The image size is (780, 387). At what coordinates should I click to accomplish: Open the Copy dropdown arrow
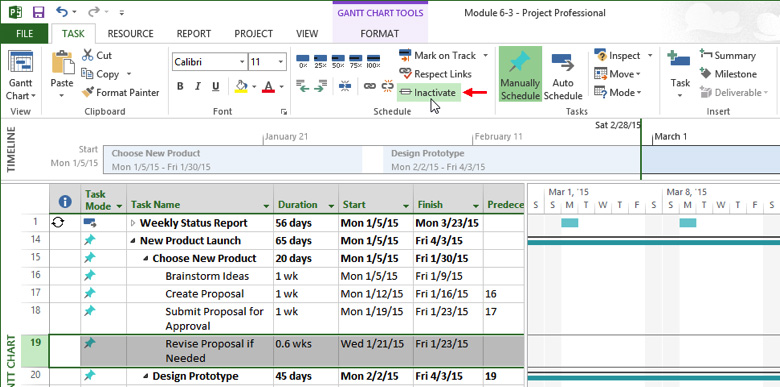129,74
